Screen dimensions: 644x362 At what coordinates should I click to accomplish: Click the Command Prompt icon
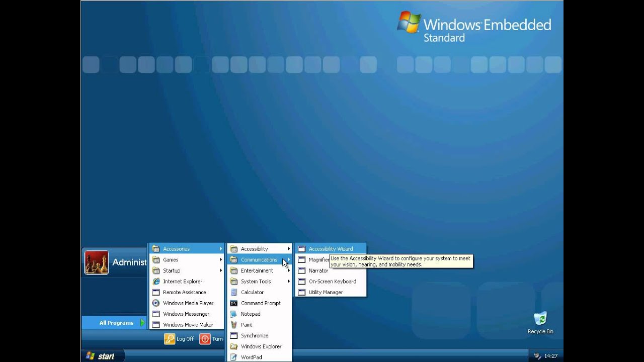click(x=234, y=303)
